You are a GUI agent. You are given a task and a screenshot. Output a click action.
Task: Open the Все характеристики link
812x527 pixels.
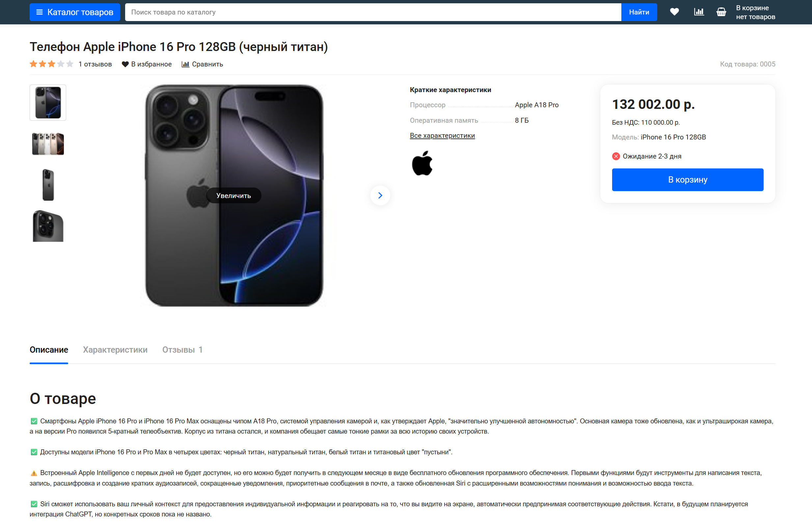coord(442,135)
